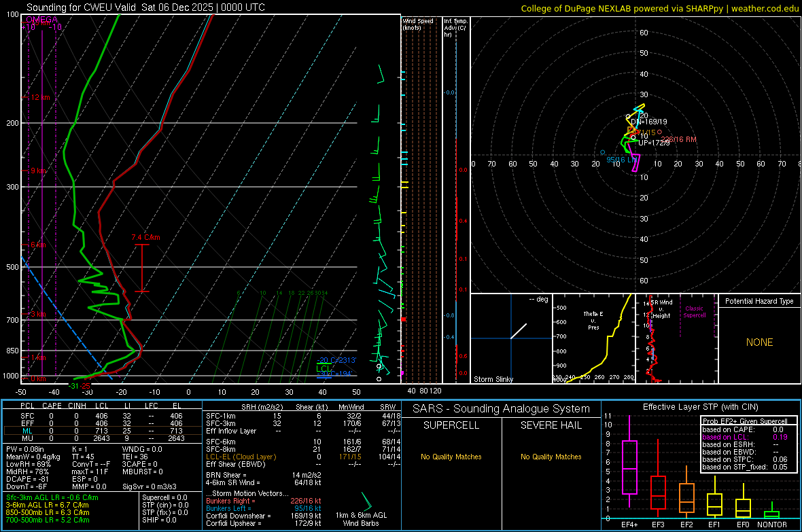Select the NONTOR category axis label

(x=772, y=525)
